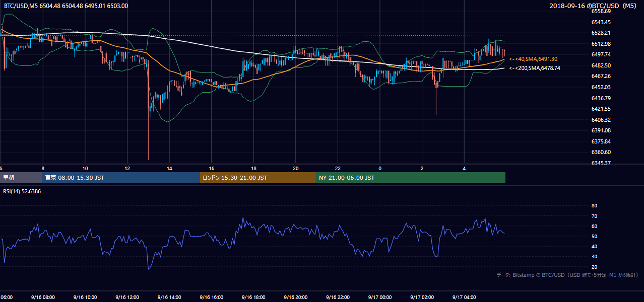Click price axis value 6558.69
This screenshot has width=644, height=302.
(x=601, y=11)
